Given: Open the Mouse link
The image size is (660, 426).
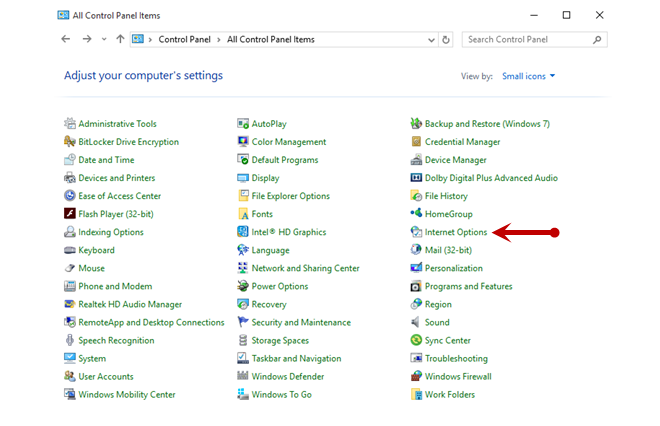Looking at the screenshot, I should pyautogui.click(x=91, y=268).
